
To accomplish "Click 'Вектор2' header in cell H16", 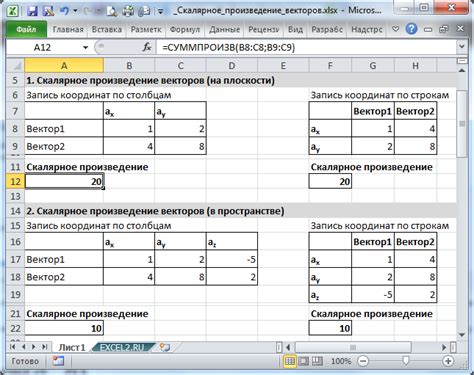I will pos(415,242).
